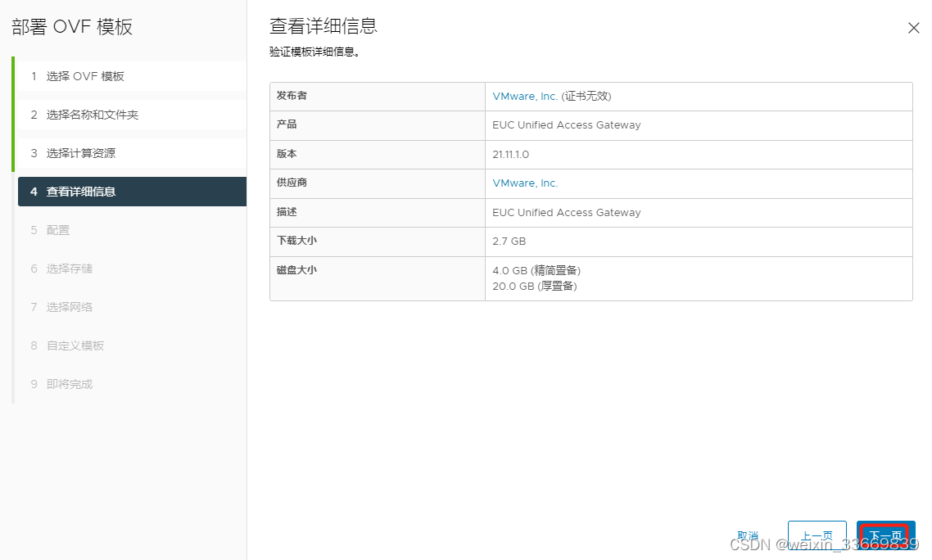Viewport: 932px width, 560px height.
Task: Click the 取消 cancel button
Action: [x=748, y=535]
